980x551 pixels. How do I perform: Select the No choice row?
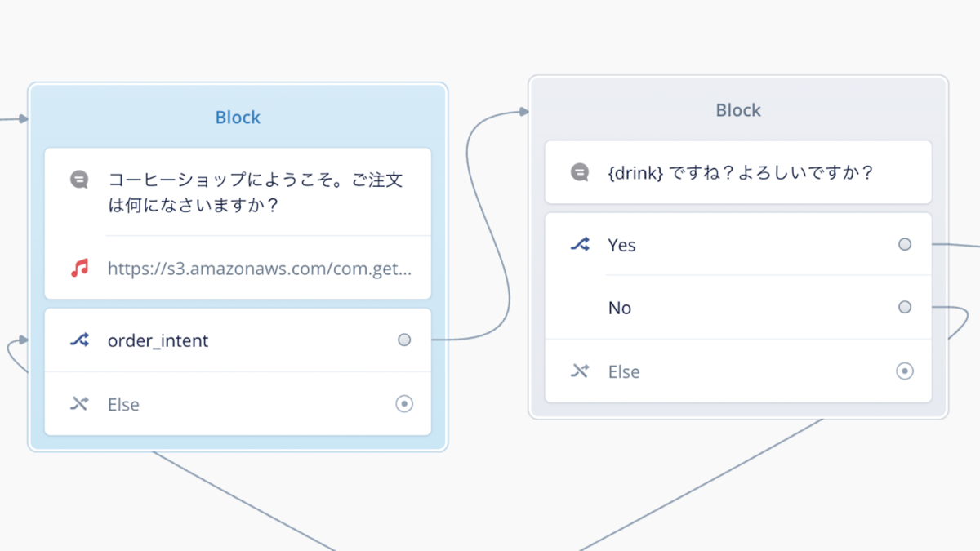click(738, 308)
